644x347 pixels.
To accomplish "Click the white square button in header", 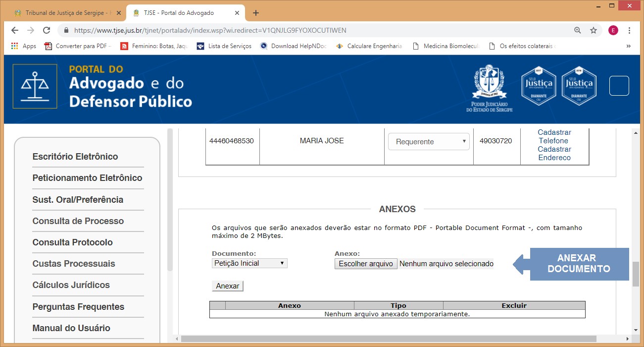I will 619,86.
